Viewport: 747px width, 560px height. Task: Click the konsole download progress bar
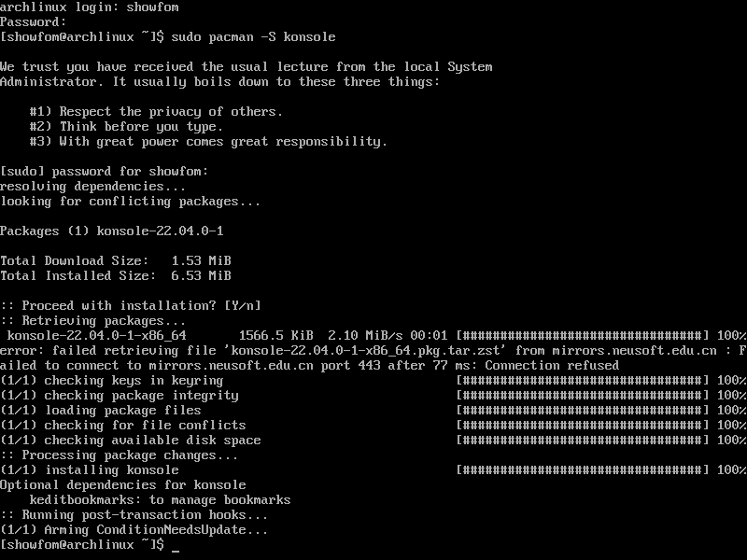582,336
